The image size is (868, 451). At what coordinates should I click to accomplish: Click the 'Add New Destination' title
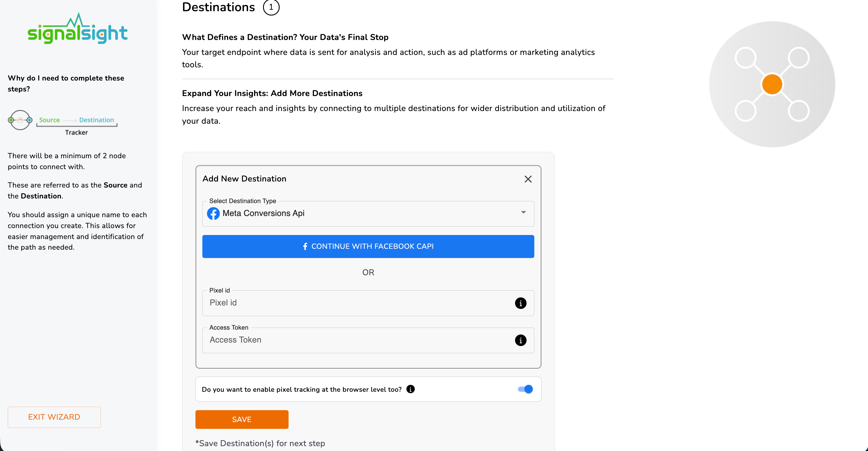click(244, 179)
